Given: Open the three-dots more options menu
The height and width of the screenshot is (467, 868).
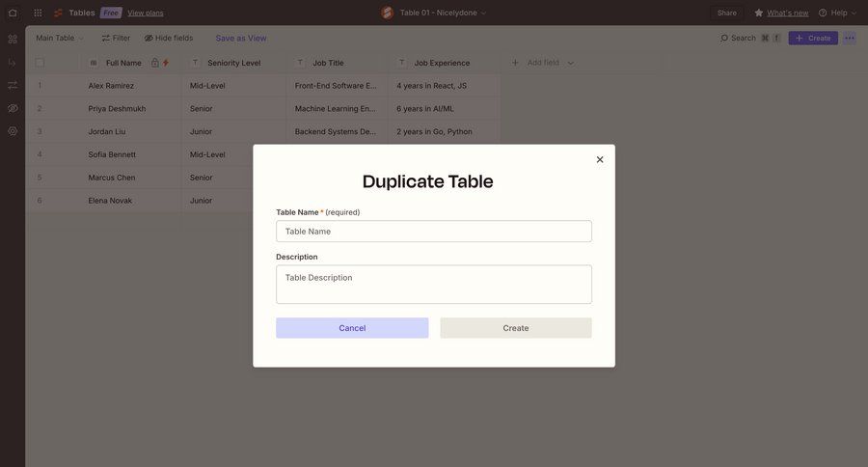Looking at the screenshot, I should [849, 38].
